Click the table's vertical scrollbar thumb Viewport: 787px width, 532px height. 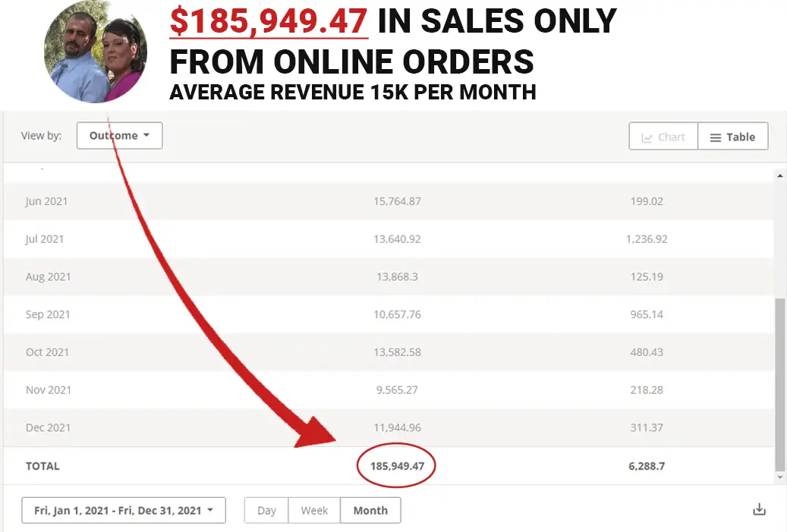click(x=779, y=383)
